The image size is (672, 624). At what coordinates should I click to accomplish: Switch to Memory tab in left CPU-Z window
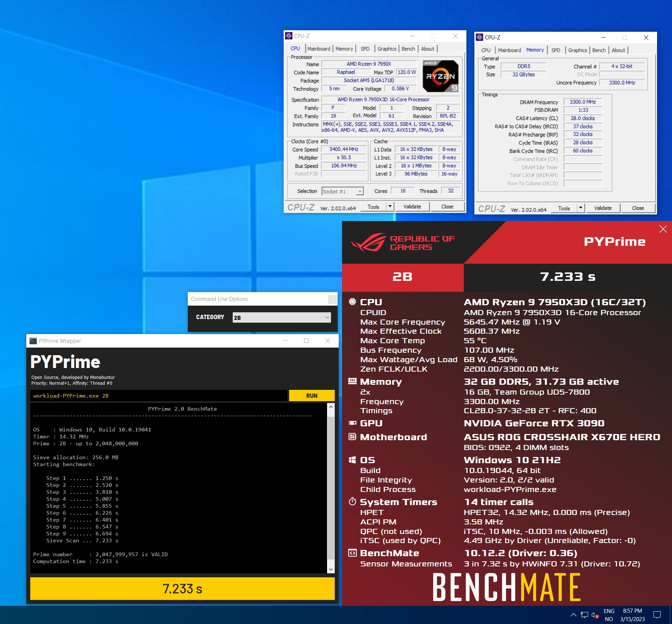coord(344,49)
